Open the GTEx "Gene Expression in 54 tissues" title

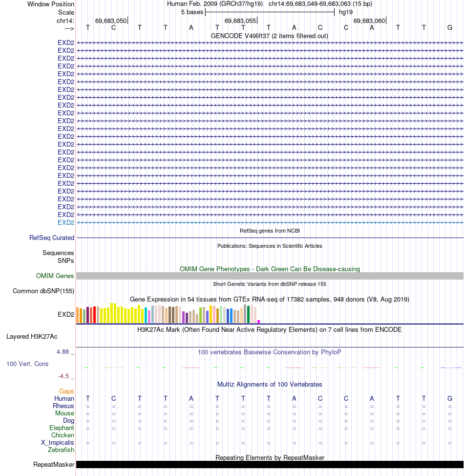(x=270, y=299)
